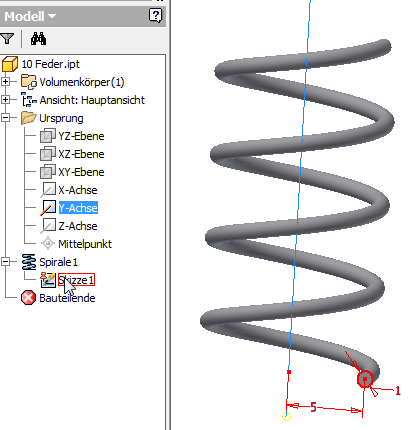
Task: Click the Spirale1 coil feature icon
Action: [29, 262]
